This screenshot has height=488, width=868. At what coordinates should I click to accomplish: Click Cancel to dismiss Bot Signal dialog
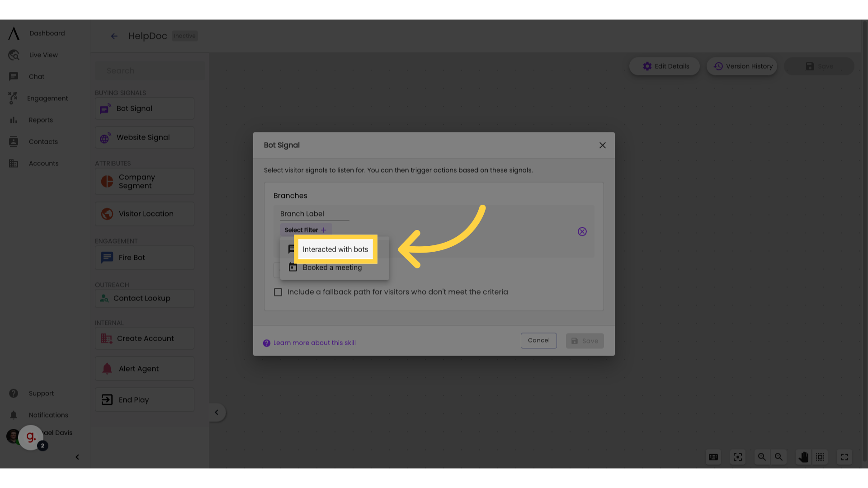point(538,341)
